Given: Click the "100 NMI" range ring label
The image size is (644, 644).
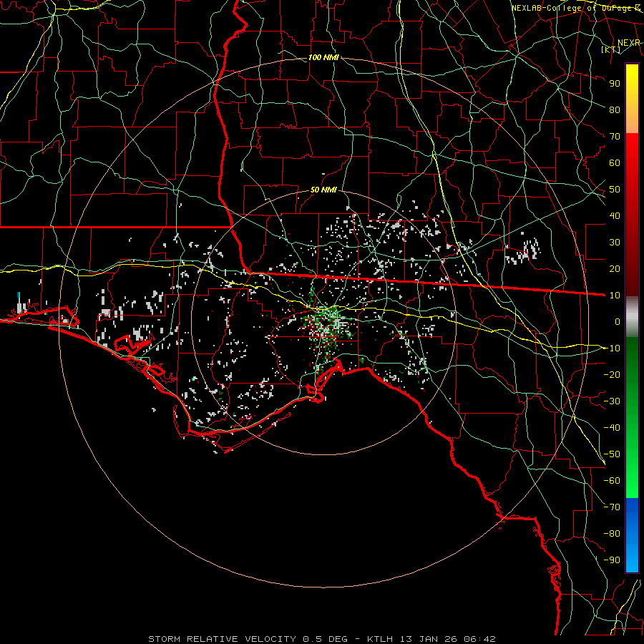Looking at the screenshot, I should pos(323,57).
